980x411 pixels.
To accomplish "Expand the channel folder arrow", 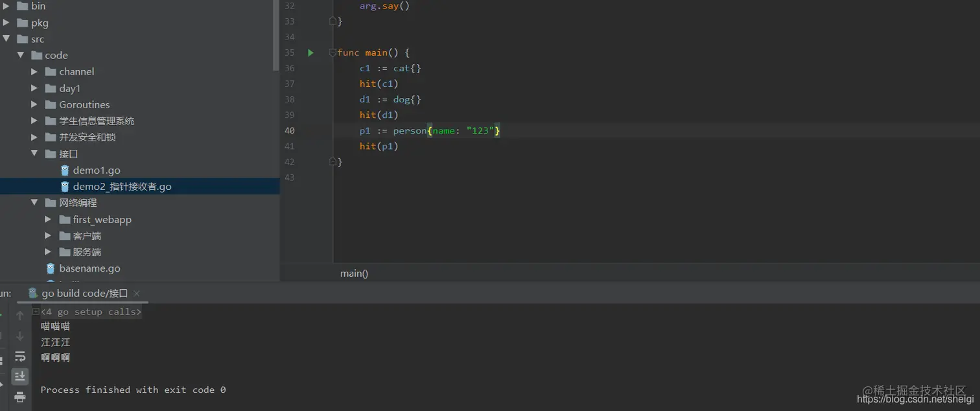I will click(x=34, y=71).
